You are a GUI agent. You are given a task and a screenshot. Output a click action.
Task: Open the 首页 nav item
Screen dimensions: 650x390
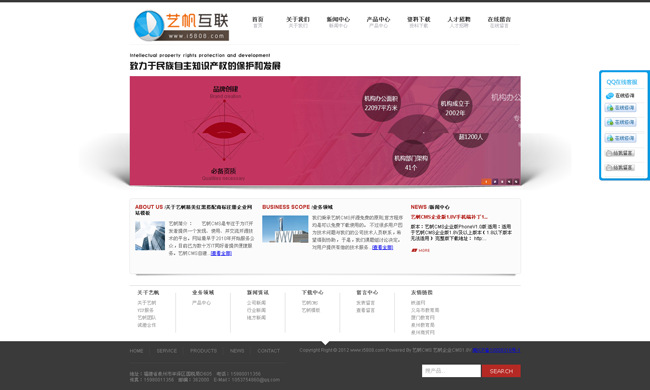(257, 22)
